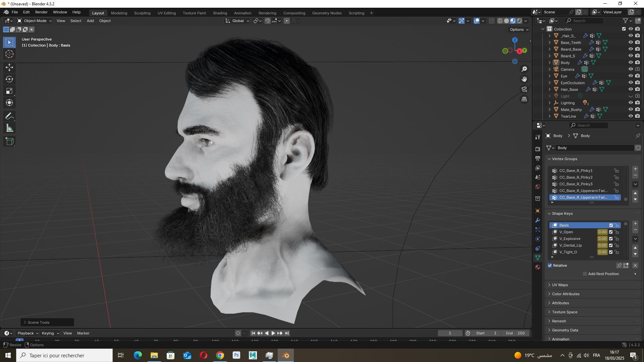Image resolution: width=644 pixels, height=362 pixels.
Task: Open the Object Mode dropdown
Action: [35, 21]
